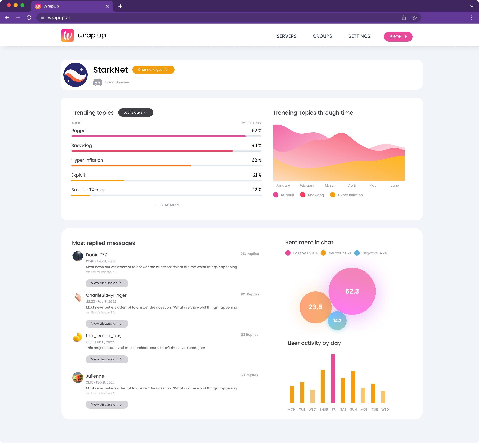Image resolution: width=479 pixels, height=448 pixels.
Task: Click the plus icon next to LOAD MORE
Action: click(x=156, y=205)
